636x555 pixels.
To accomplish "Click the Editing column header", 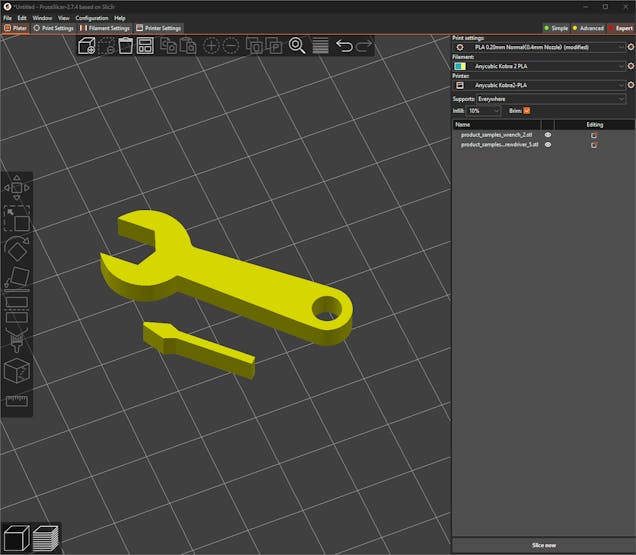I will (595, 125).
